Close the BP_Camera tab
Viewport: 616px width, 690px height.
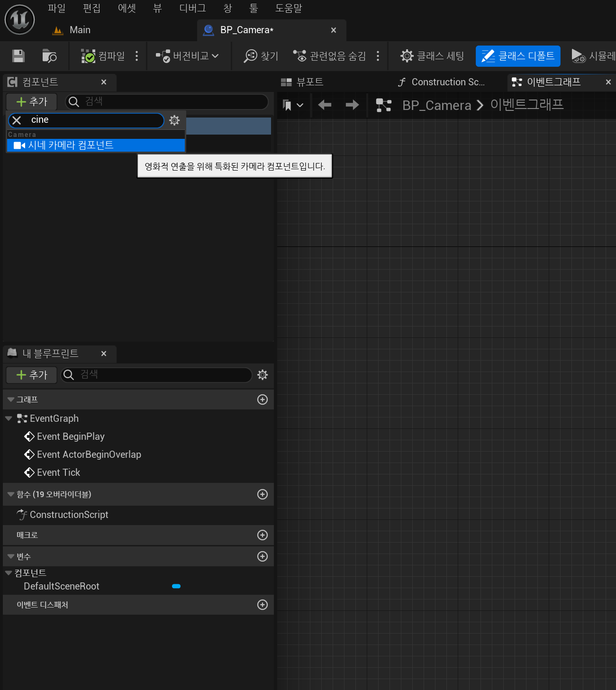[334, 30]
